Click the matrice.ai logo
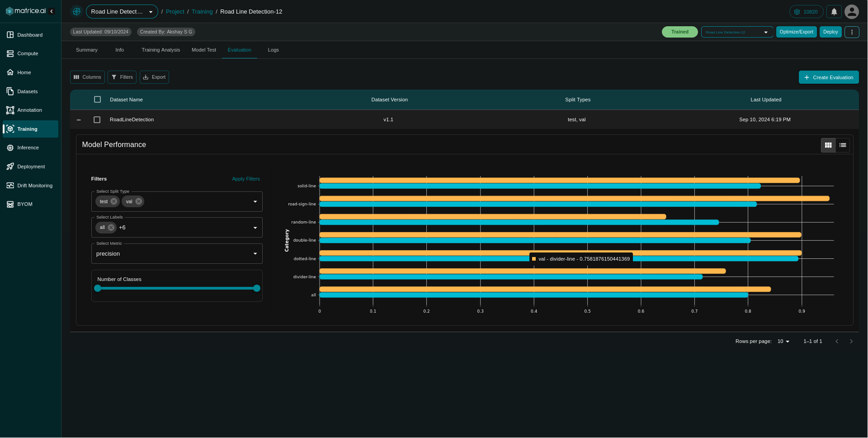 (25, 11)
